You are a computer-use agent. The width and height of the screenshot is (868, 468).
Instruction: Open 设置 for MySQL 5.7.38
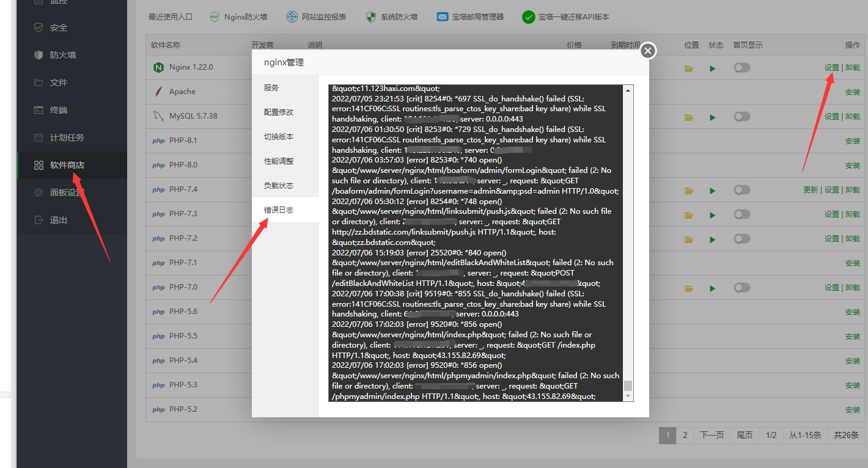[x=831, y=117]
